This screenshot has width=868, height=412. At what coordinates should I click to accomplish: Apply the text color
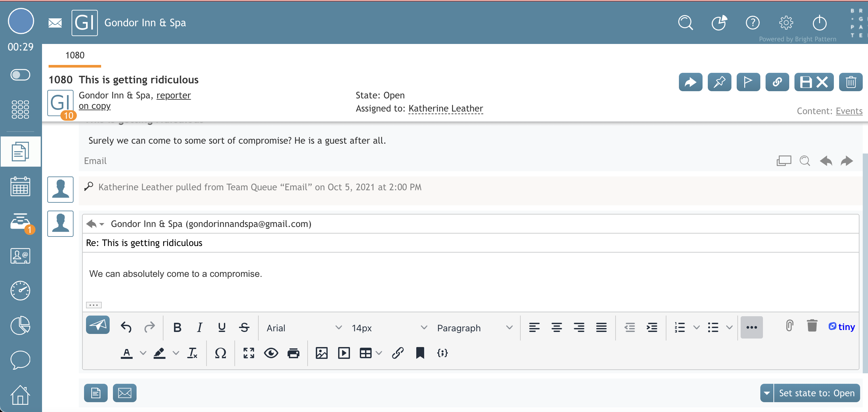click(126, 353)
